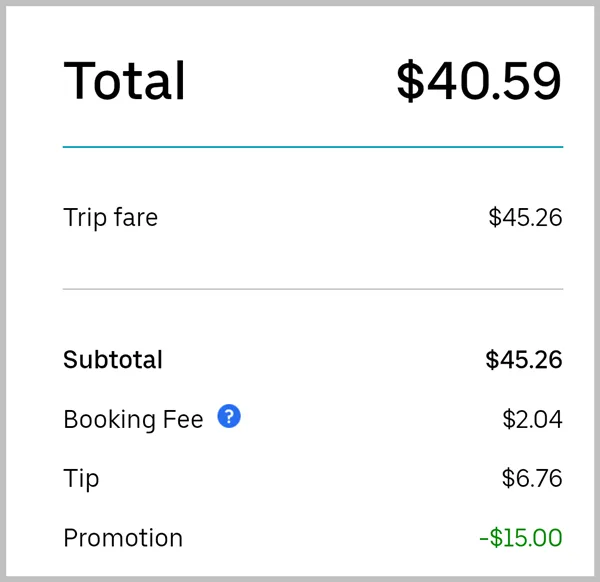Select the $6.76 tip amount

pos(532,478)
